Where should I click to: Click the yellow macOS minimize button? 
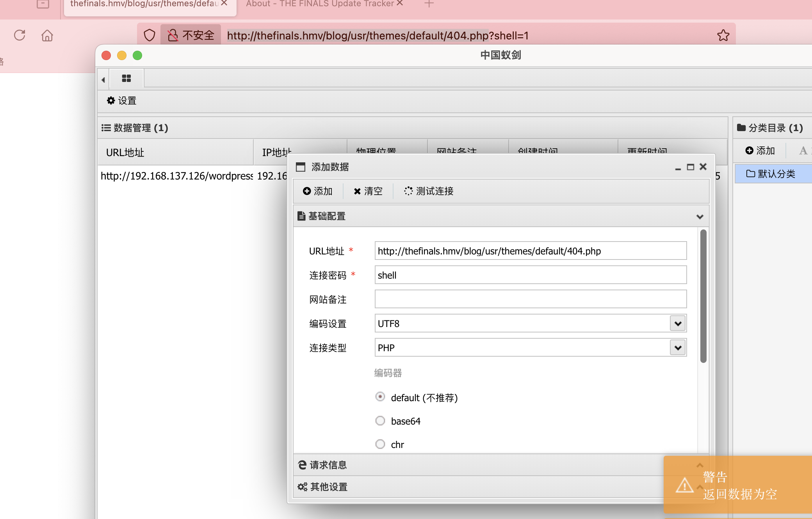[122, 55]
